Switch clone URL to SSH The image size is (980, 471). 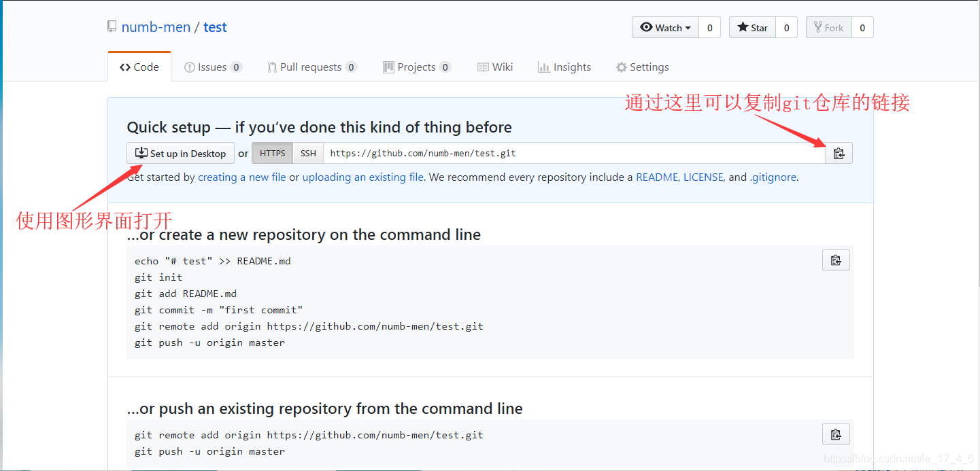[308, 154]
